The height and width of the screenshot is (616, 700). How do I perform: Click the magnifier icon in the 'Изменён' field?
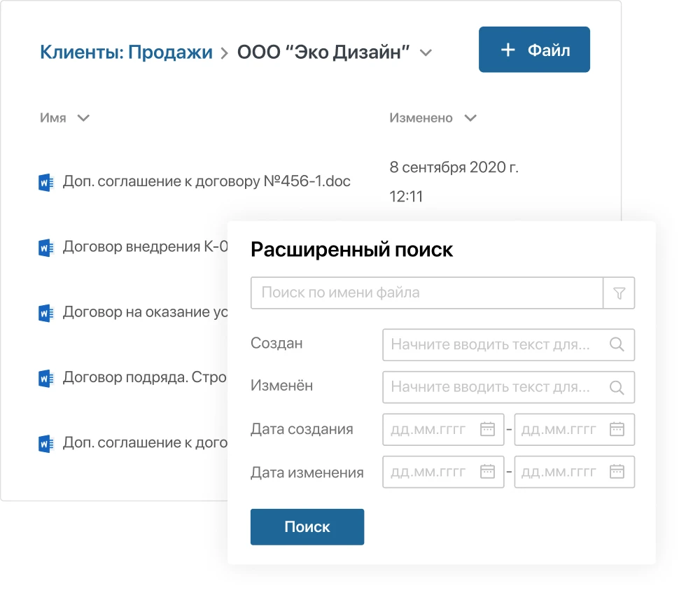coord(617,387)
